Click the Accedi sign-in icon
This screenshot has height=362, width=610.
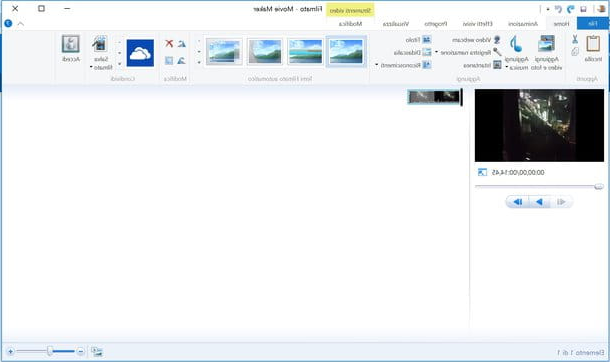70,44
